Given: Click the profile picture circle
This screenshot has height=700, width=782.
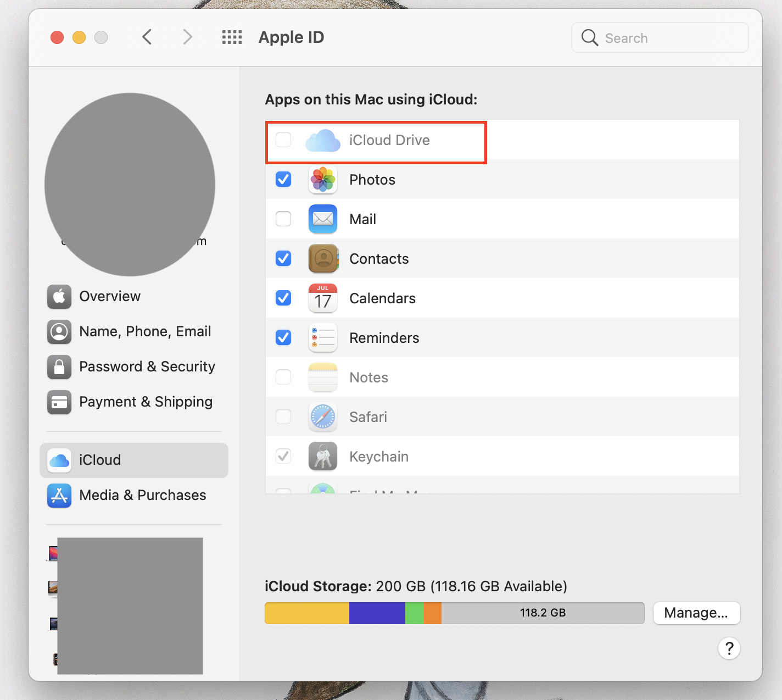Looking at the screenshot, I should 130,185.
